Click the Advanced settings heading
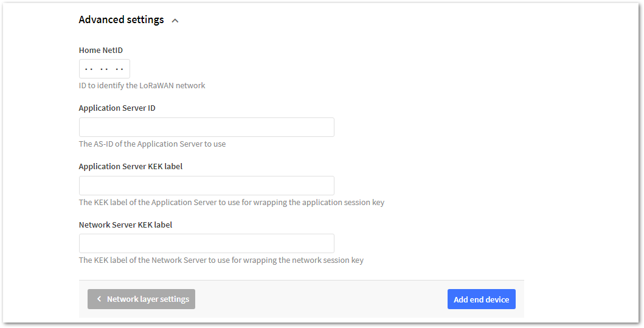Screen dimensions: 644x328 (x=121, y=19)
